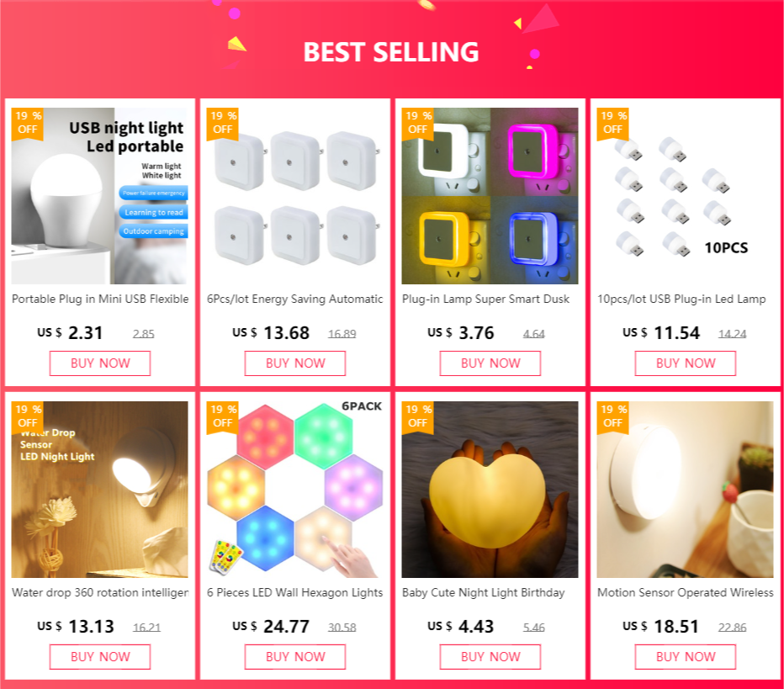Click BUY NOW for Water drop sensor light
This screenshot has width=784, height=689.
point(100,656)
